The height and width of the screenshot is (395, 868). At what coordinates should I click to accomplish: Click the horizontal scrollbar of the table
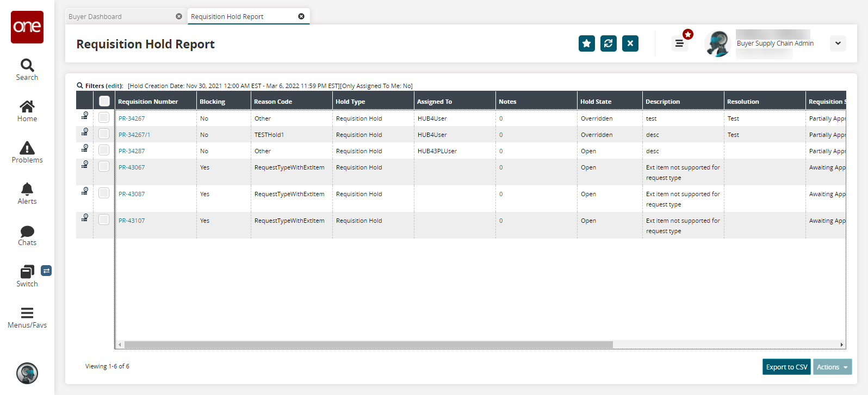point(368,344)
